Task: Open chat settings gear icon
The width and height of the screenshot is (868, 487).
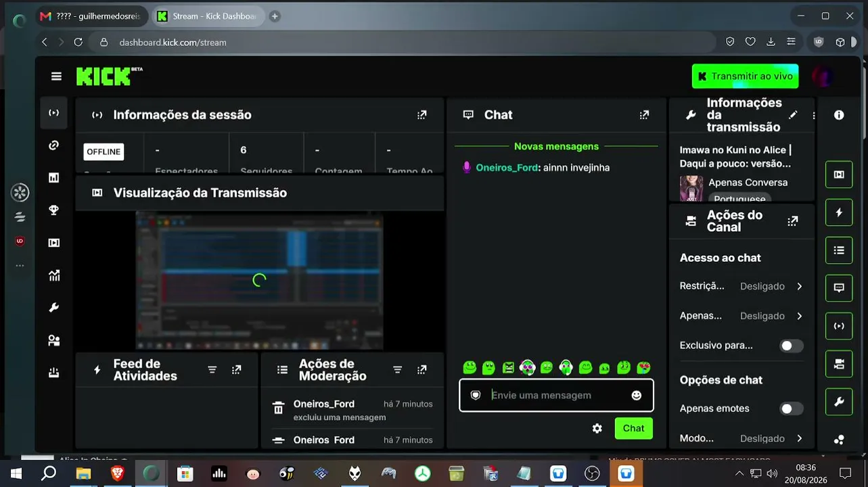Action: click(x=597, y=428)
